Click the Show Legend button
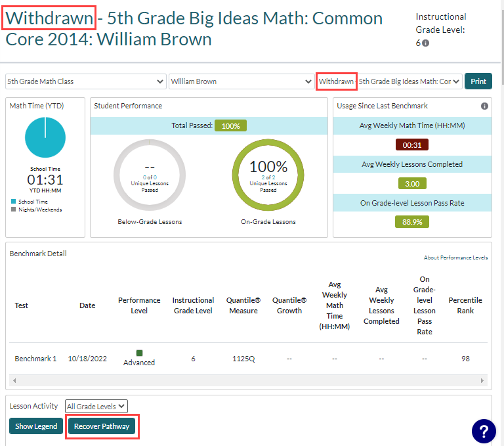The width and height of the screenshot is (504, 446). point(36,426)
